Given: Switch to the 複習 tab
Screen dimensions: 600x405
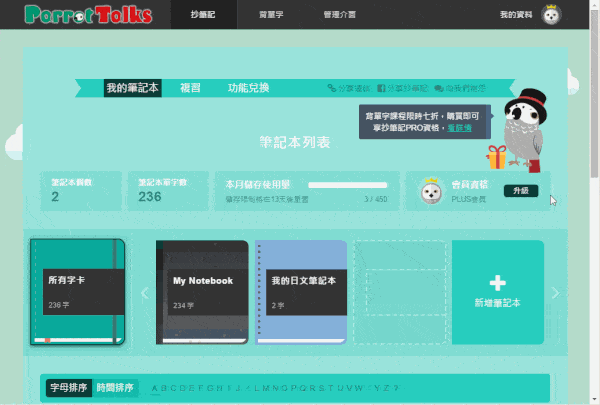Looking at the screenshot, I should (190, 88).
